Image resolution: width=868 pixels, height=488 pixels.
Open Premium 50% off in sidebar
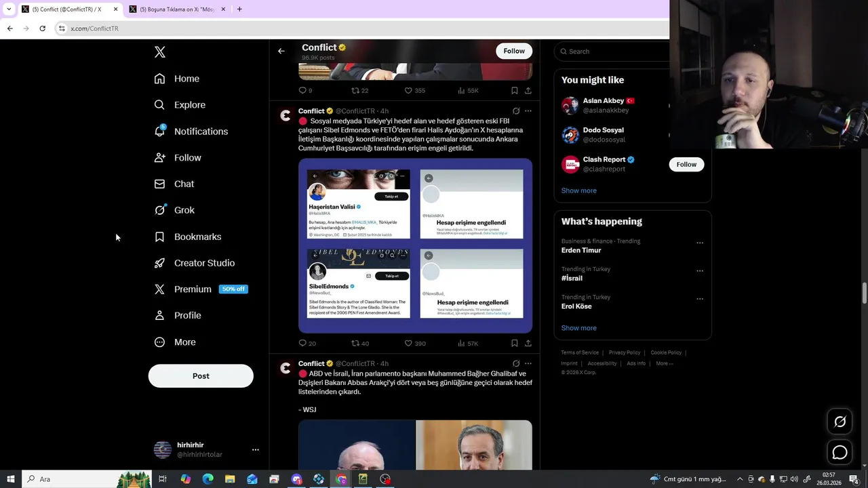point(201,289)
